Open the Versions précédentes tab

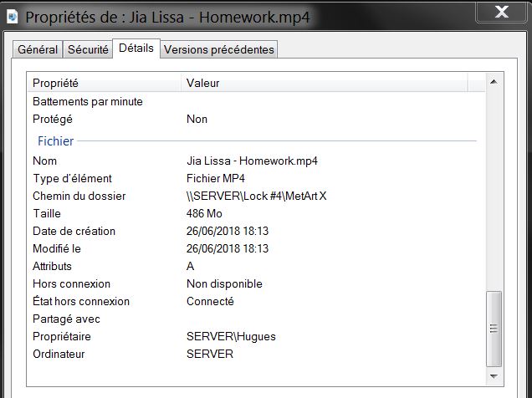(x=219, y=49)
